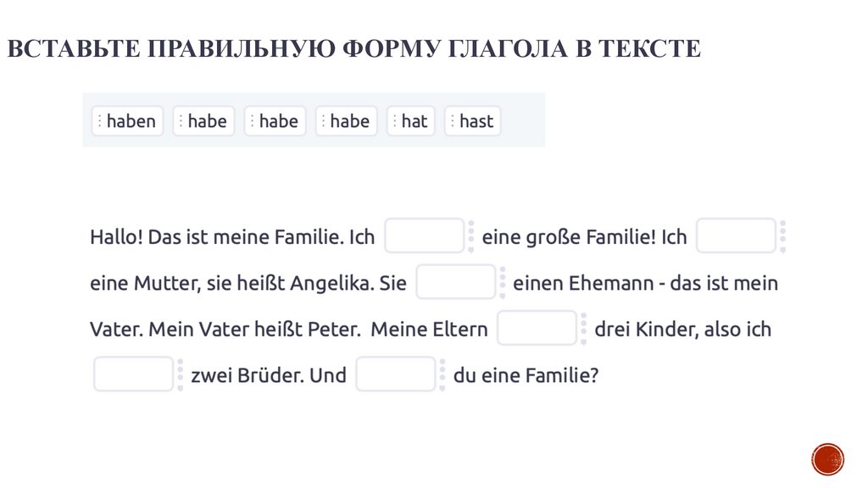Choose the 'habe' chip between two other 'habe' chips
The image size is (868, 488).
point(275,121)
